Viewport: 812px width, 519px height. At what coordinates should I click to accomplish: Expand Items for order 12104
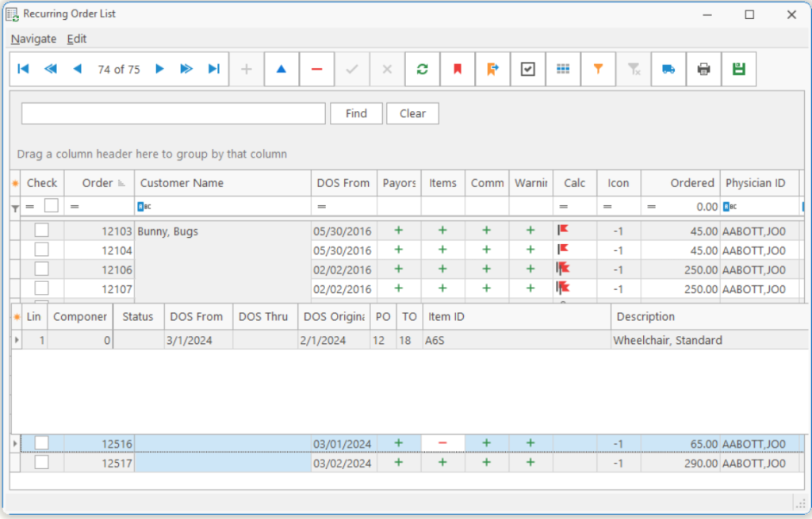[442, 250]
